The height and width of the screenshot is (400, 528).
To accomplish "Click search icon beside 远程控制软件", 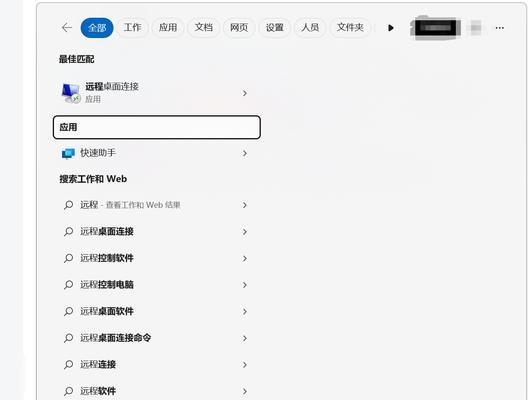I will tap(68, 258).
